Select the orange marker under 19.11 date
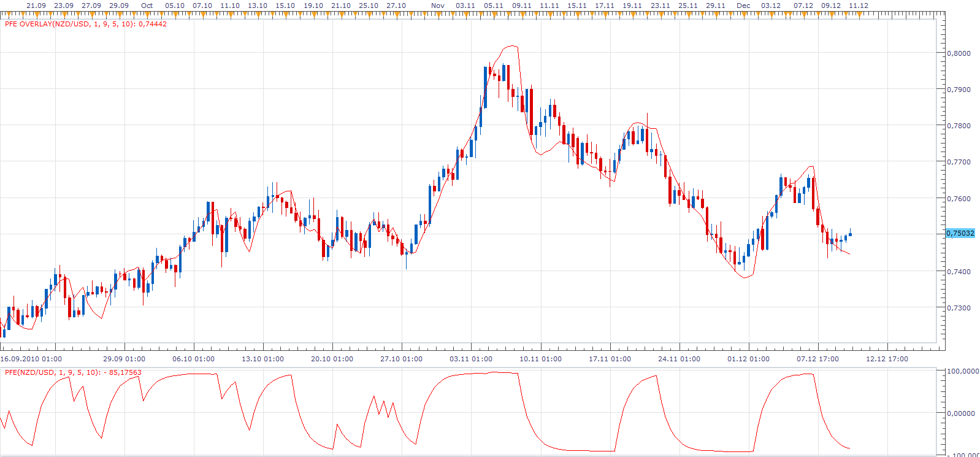Image resolution: width=980 pixels, height=457 pixels. click(632, 13)
